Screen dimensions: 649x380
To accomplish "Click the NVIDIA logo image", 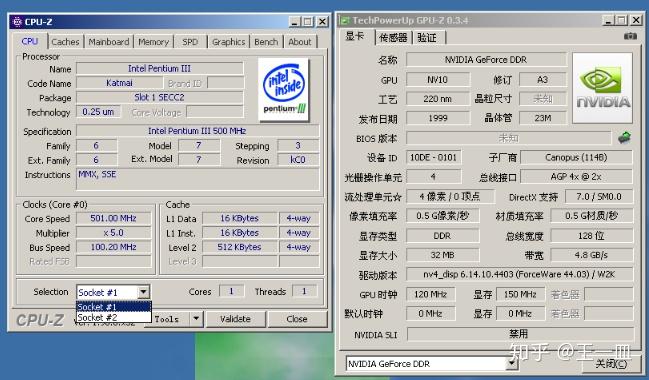I will point(603,88).
